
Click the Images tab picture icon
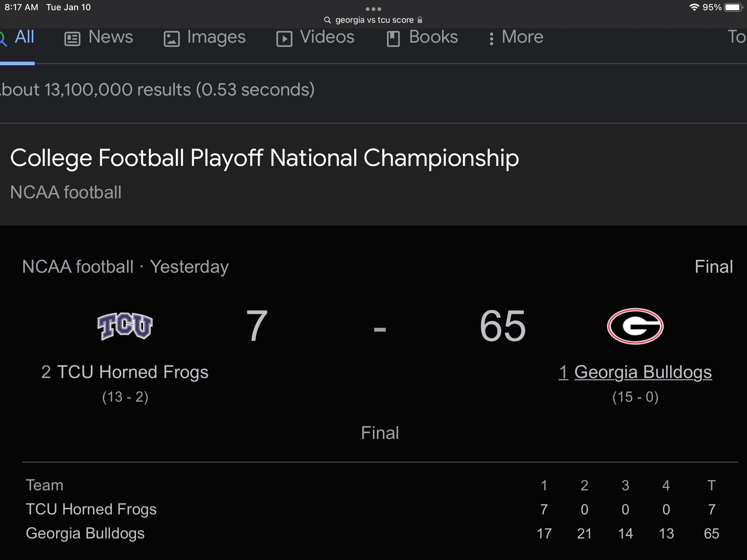(x=171, y=39)
